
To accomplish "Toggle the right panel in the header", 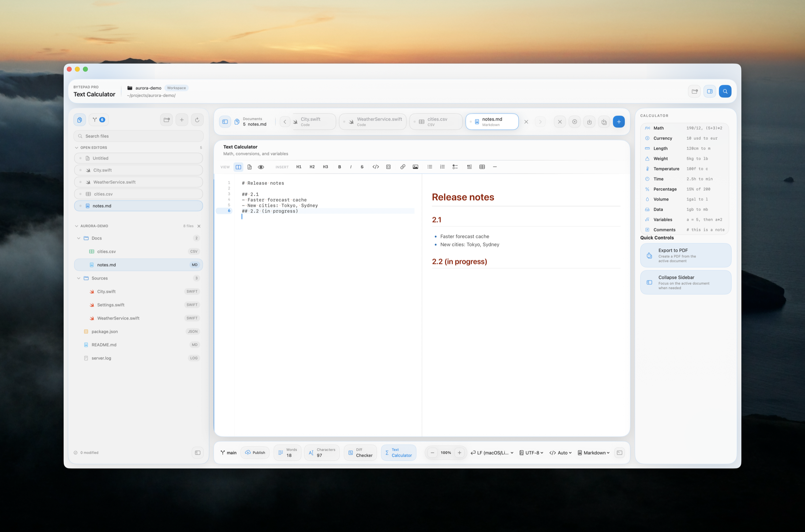I will [x=710, y=91].
